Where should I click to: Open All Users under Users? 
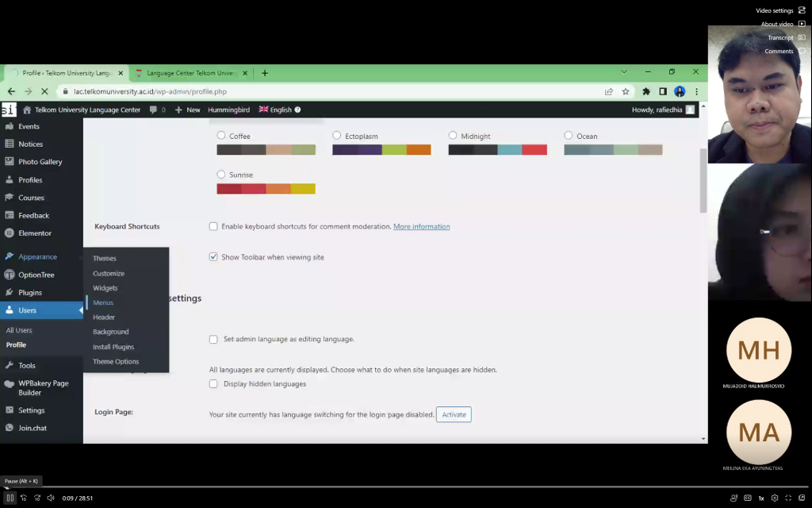point(19,330)
